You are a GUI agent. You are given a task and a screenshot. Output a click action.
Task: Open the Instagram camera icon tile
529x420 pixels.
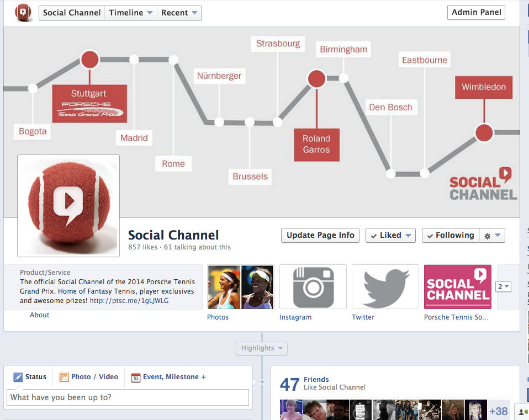tap(313, 287)
